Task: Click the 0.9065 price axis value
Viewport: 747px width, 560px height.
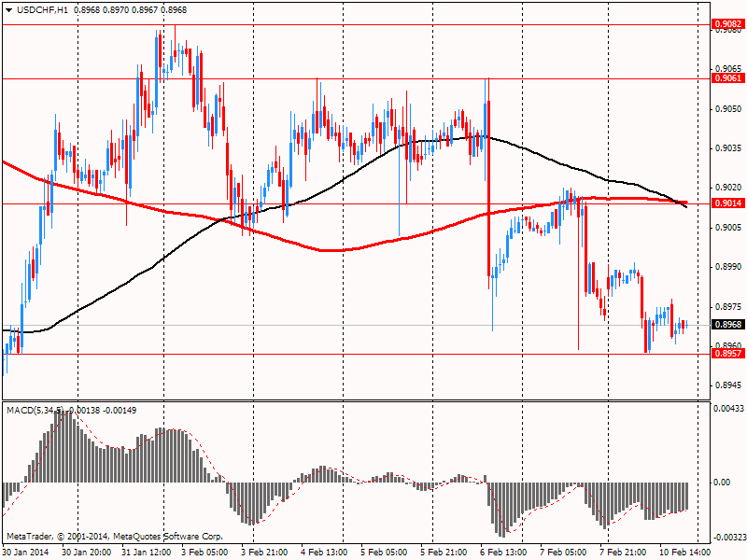Action: pos(728,69)
